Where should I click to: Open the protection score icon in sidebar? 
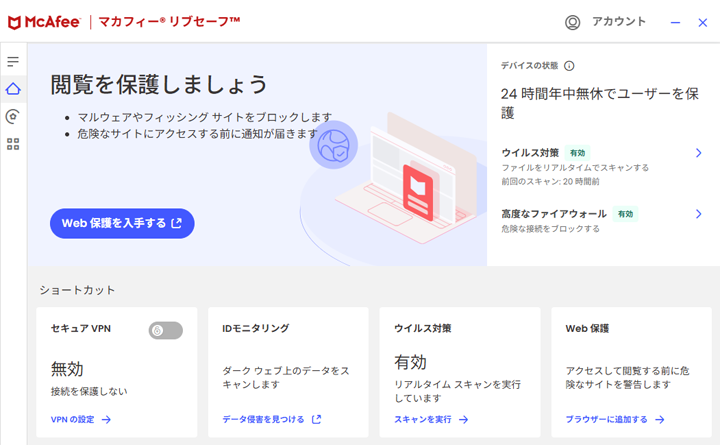[x=13, y=117]
